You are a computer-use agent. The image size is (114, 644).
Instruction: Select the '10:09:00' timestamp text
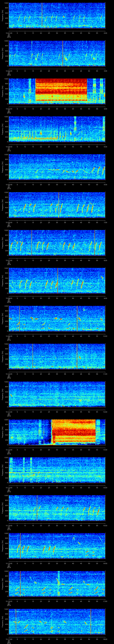(x=9, y=336)
